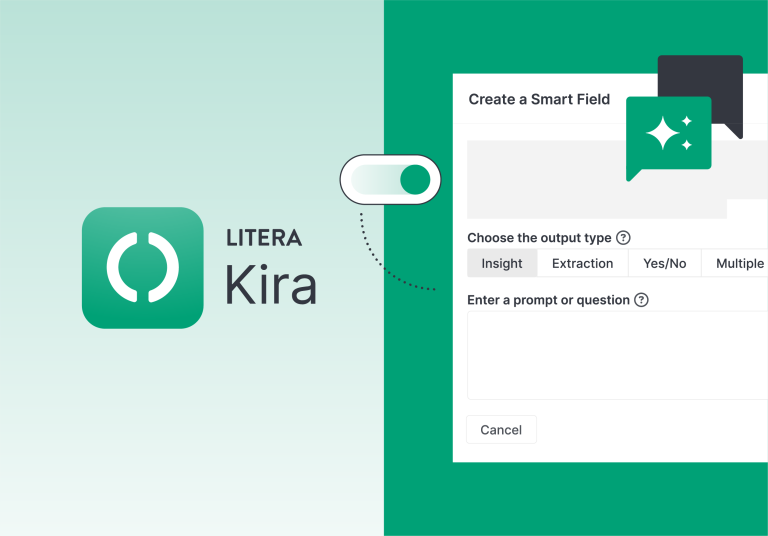Select the Extraction output type
This screenshot has height=536, width=768.
click(582, 263)
